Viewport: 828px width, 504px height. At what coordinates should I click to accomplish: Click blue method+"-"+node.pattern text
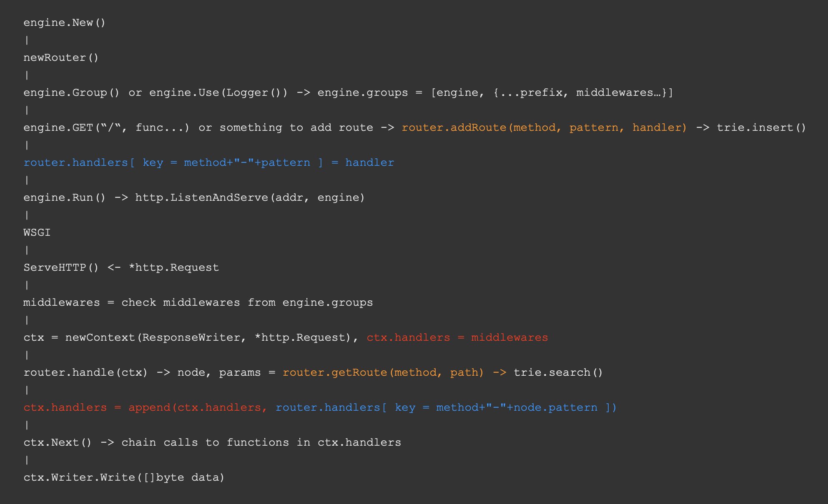pyautogui.click(x=516, y=407)
